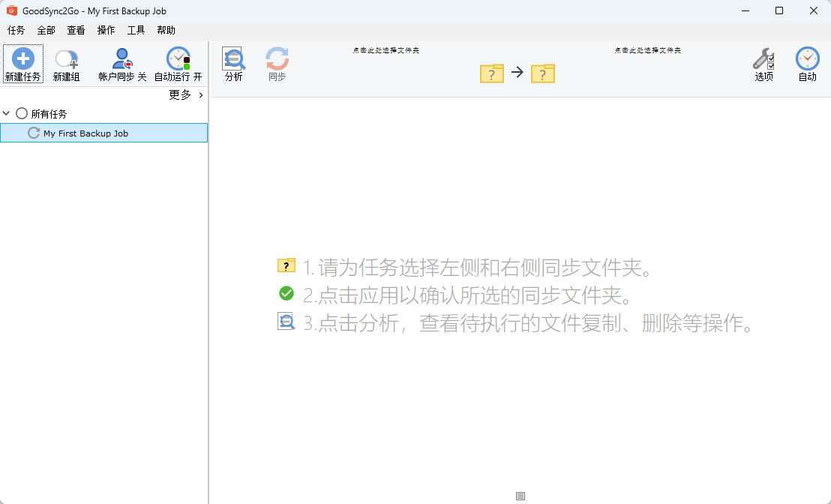Screen dimensions: 831x504
Task: Click left '点击此处选择文件夹' text
Action: pyautogui.click(x=386, y=50)
